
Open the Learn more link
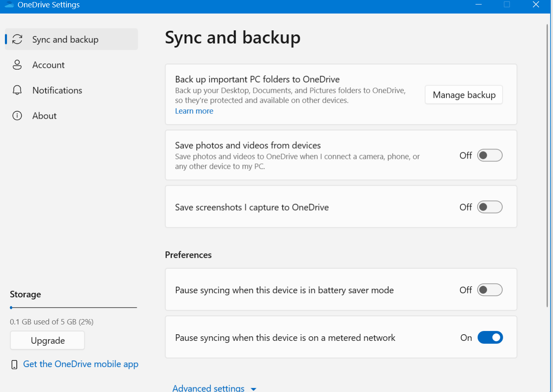pos(194,111)
